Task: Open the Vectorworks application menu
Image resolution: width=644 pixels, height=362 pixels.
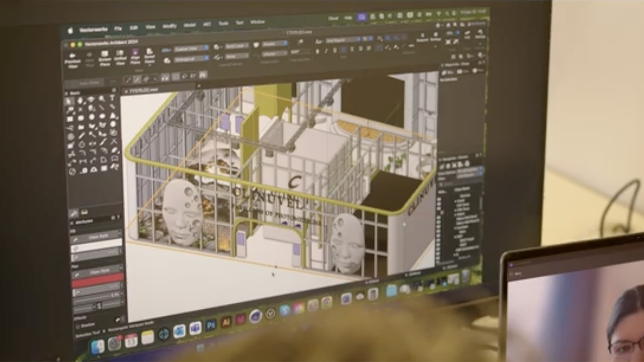Action: 94,30
